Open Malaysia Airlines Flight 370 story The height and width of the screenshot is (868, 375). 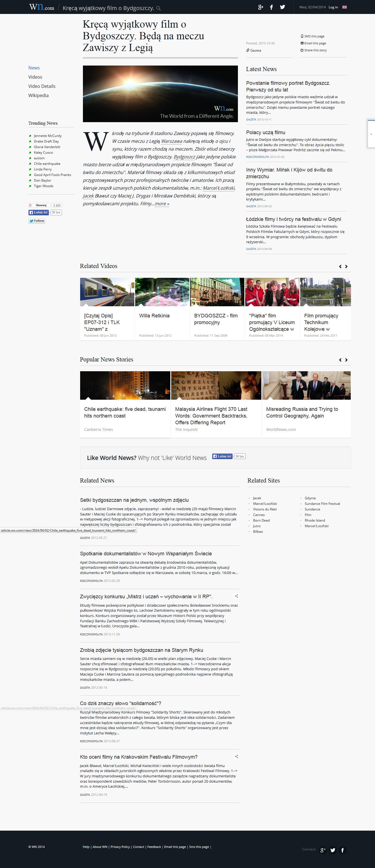click(x=211, y=416)
